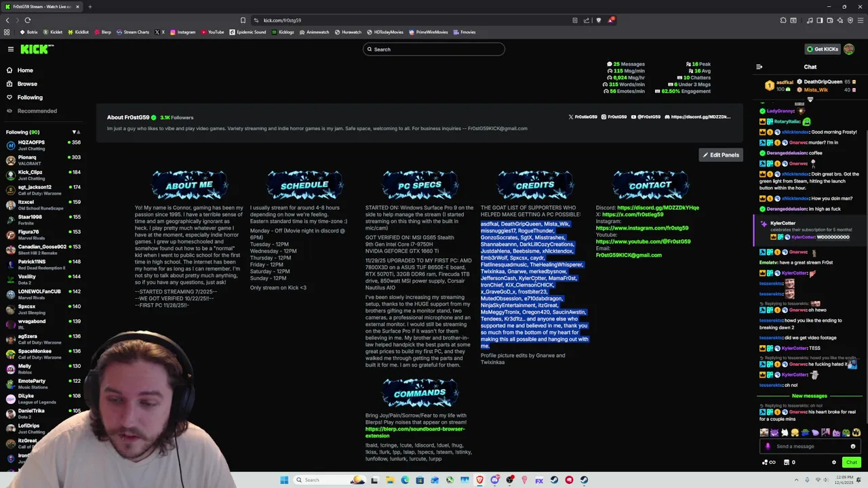This screenshot has height=488, width=868.
Task: Open SpaceMonkee channel in sidebar
Action: (x=42, y=354)
